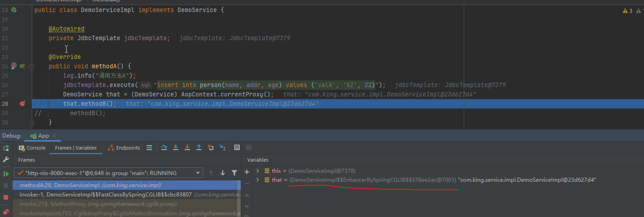The image size is (644, 217).
Task: Open debugger settings wrench icon
Action: coord(6,159)
